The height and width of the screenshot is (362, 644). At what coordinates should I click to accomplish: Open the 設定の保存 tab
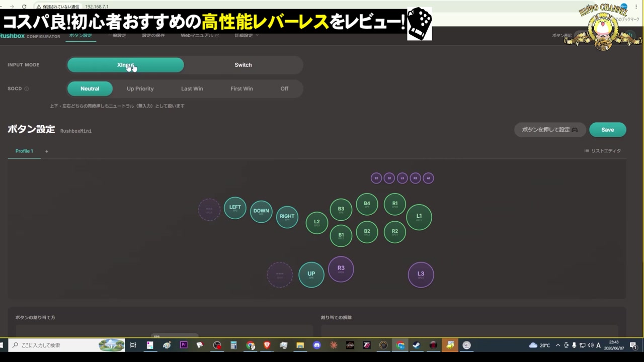click(x=153, y=36)
